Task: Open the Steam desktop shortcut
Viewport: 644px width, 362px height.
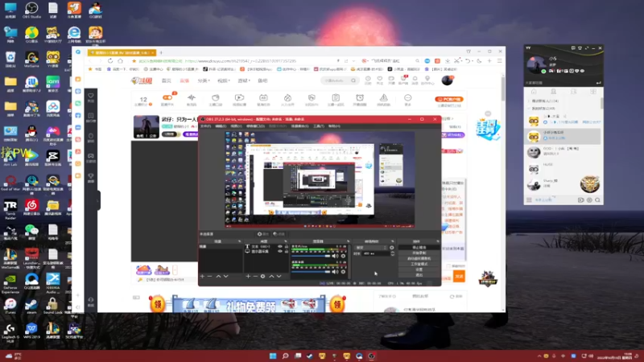Action: [31, 306]
